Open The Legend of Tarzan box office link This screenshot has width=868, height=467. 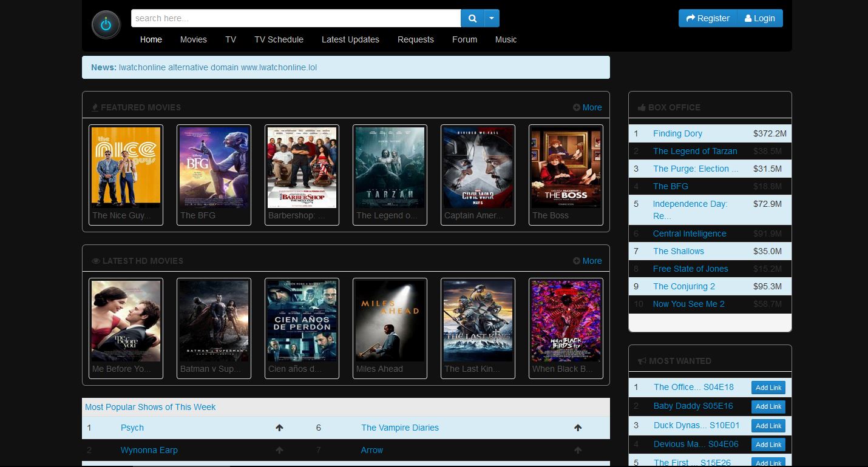click(695, 151)
